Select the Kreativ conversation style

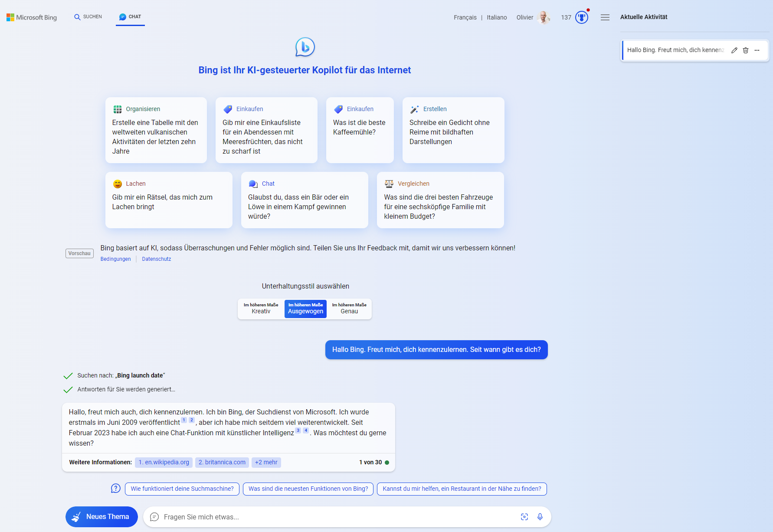(261, 309)
